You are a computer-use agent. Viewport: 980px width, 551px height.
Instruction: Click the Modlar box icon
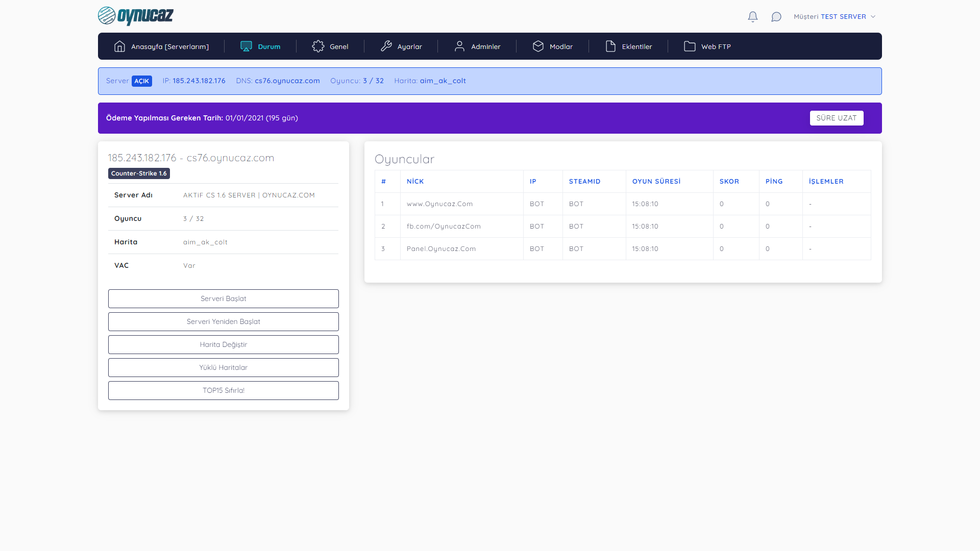tap(538, 46)
